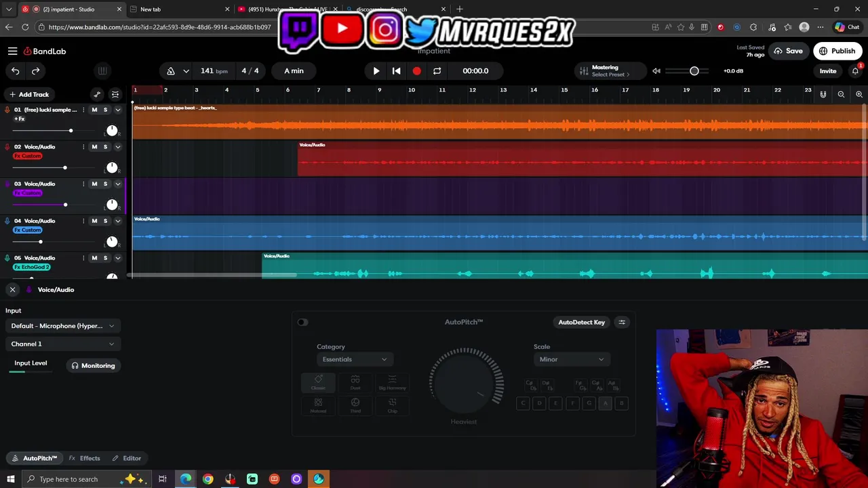Undo the last action
The height and width of the screenshot is (488, 868).
pos(15,70)
